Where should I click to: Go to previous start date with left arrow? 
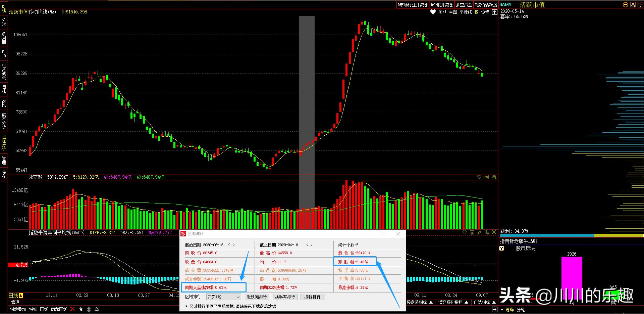pyautogui.click(x=229, y=245)
